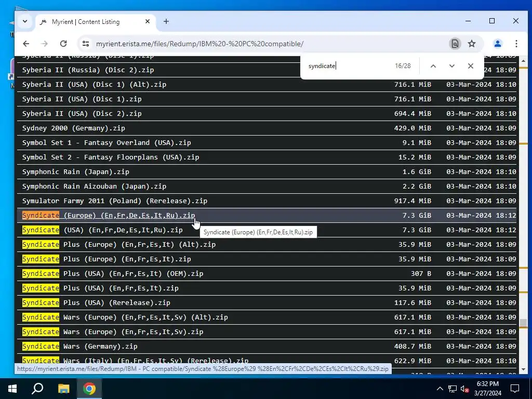Download Syndicate Plus (Europe) (Alt).zip

[x=119, y=245]
